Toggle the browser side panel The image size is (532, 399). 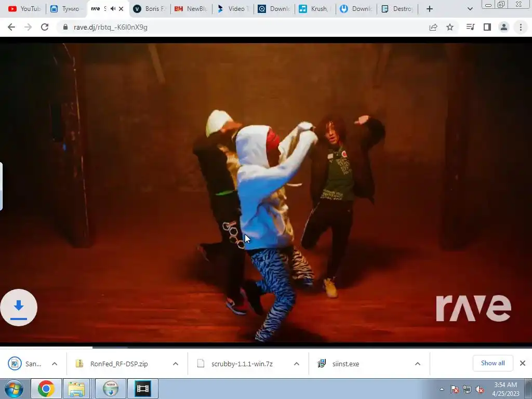click(x=487, y=27)
